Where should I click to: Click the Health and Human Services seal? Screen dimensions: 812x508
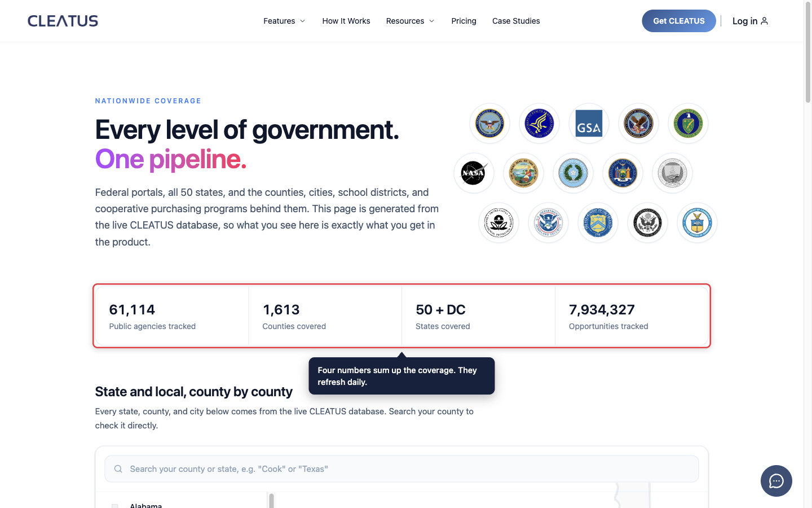[x=539, y=124]
